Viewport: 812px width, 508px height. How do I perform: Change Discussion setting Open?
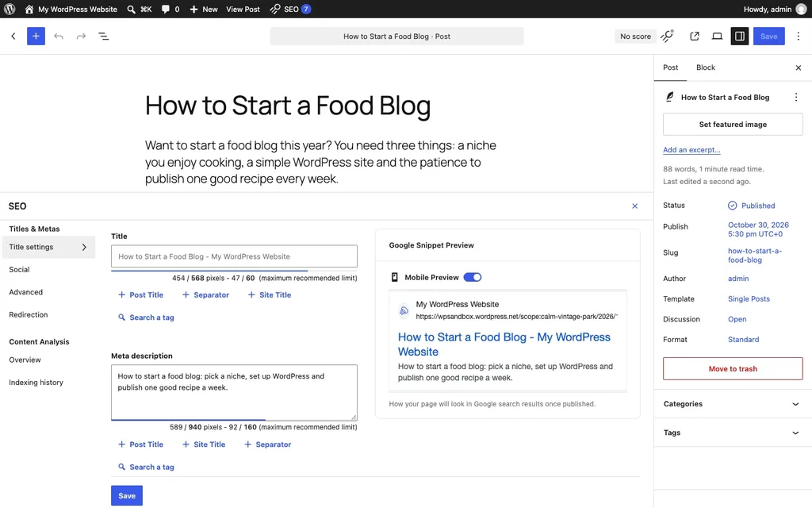[x=737, y=319]
